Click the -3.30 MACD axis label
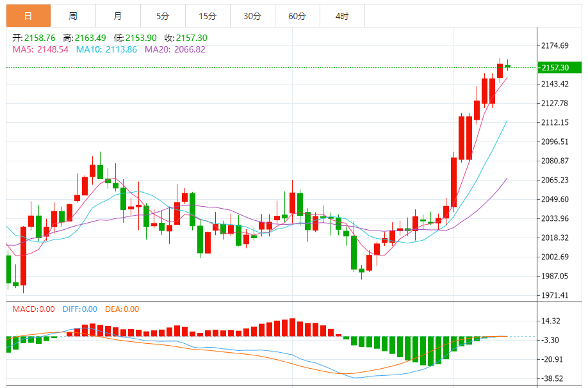Screen dimensions: 588x388 point(550,340)
